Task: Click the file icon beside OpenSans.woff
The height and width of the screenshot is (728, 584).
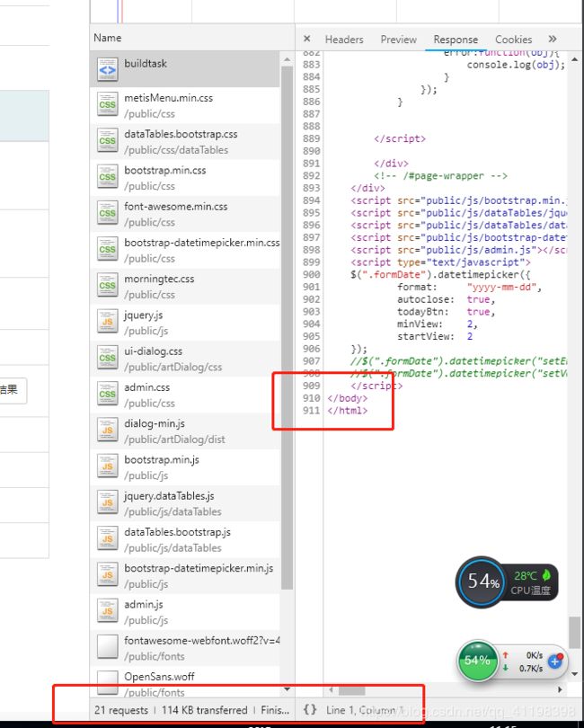Action: tap(107, 682)
